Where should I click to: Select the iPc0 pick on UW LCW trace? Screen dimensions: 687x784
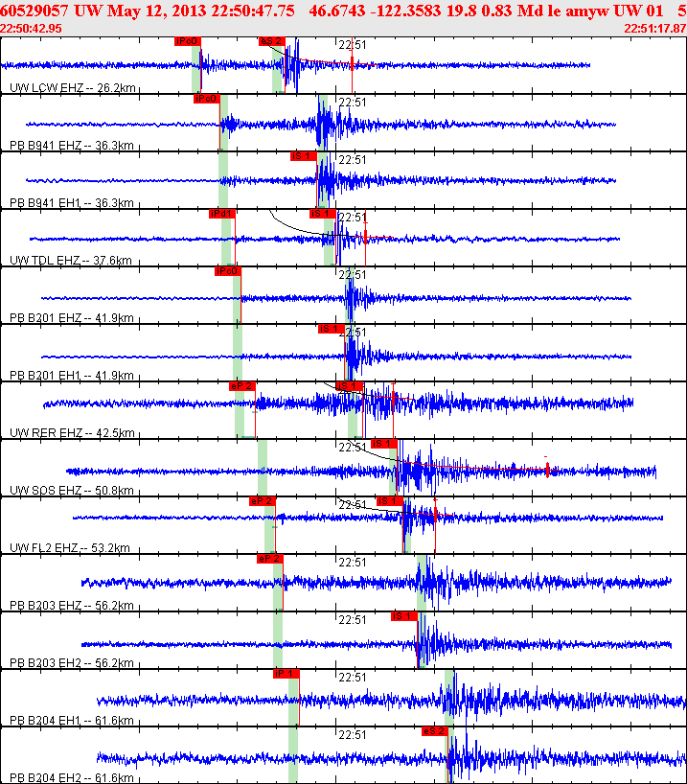pyautogui.click(x=188, y=41)
